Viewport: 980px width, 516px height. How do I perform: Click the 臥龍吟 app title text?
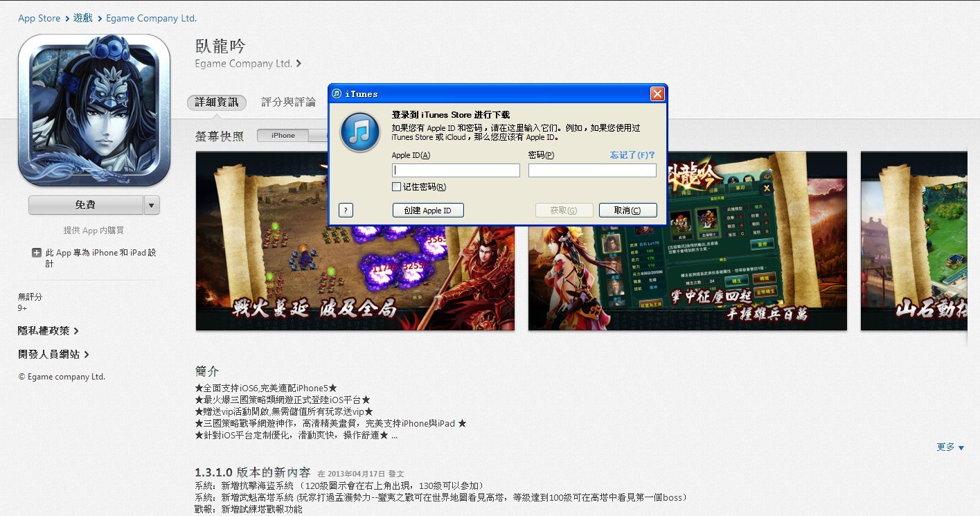pos(220,46)
